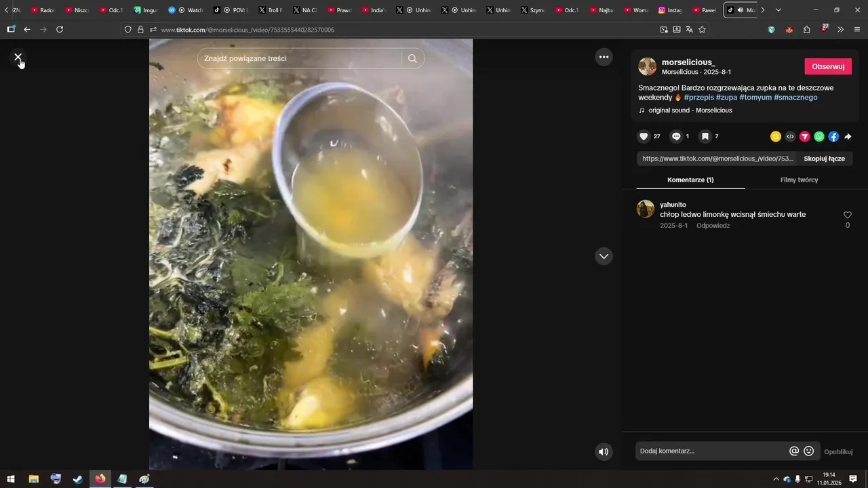Follow the creator with the Obserwuj button
This screenshot has width=868, height=488.
click(x=828, y=66)
